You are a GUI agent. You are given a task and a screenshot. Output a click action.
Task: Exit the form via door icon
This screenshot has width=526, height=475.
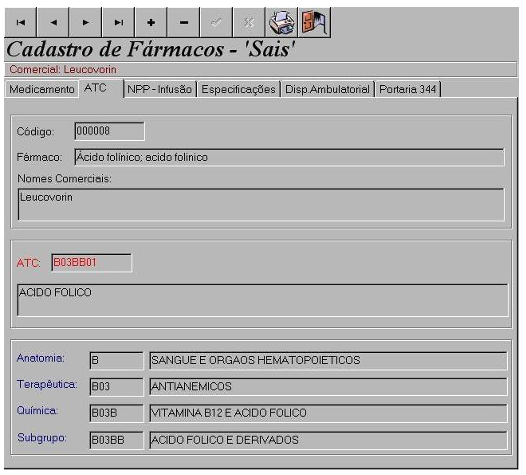point(314,22)
